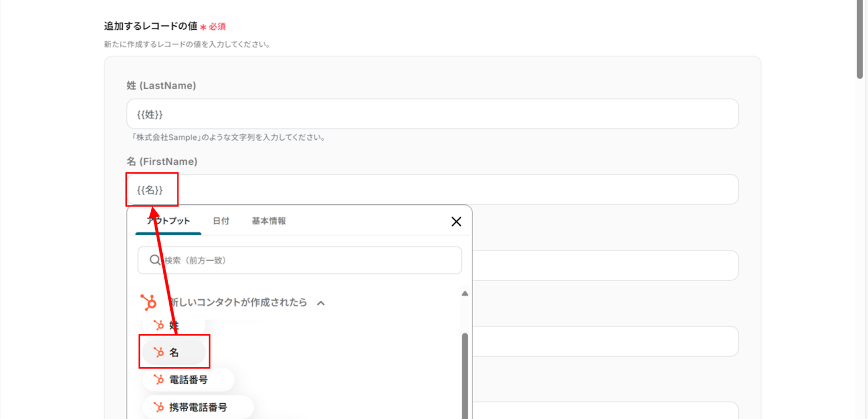Insert the 携帯電話番号 output item

(x=198, y=407)
